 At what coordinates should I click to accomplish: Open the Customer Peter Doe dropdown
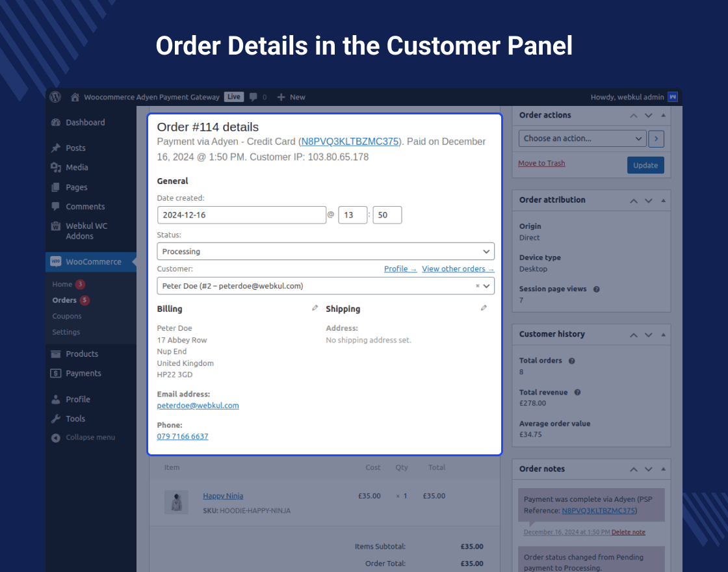point(326,286)
